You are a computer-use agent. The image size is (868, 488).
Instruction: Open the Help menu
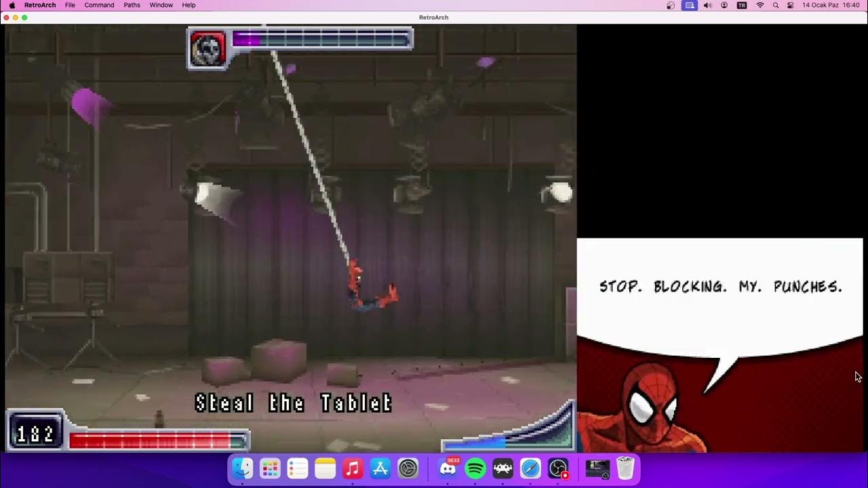pos(189,5)
